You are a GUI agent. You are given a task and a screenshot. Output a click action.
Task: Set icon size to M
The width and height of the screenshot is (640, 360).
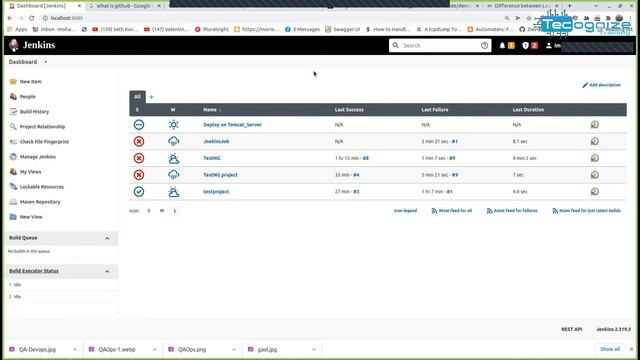pyautogui.click(x=162, y=211)
